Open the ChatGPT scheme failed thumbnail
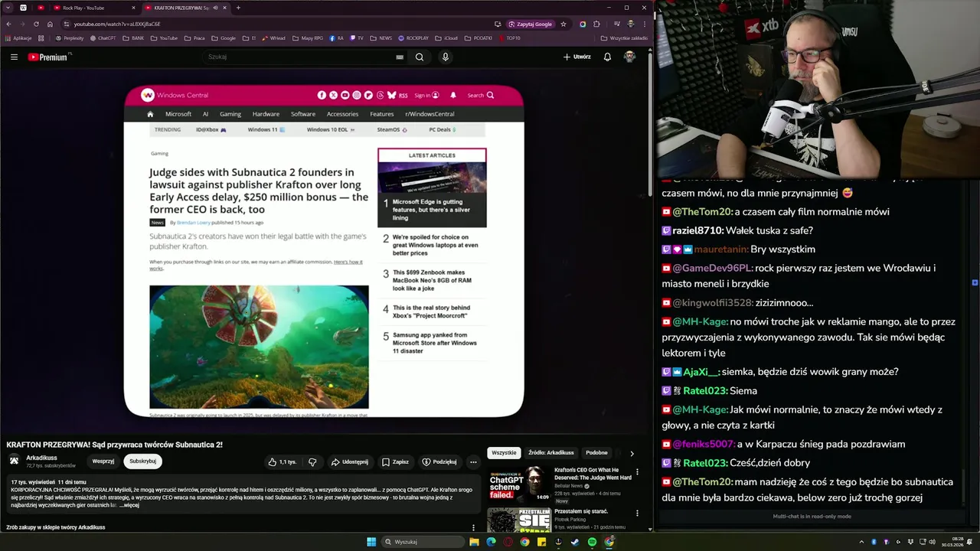 coord(518,484)
